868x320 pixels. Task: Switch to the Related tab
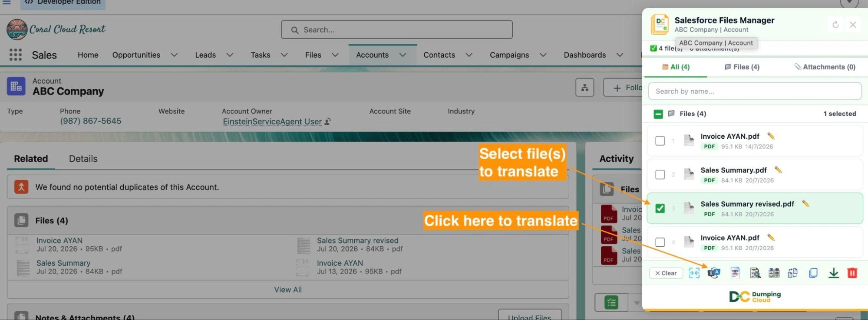coord(31,159)
